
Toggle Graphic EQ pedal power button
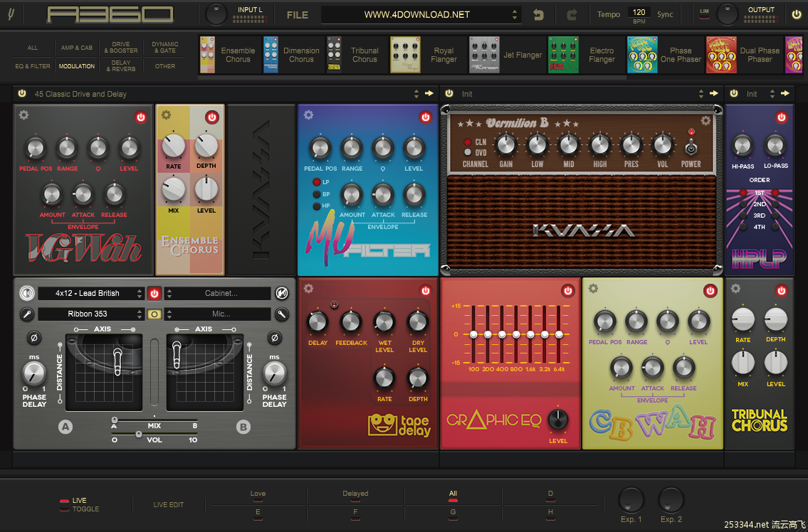tap(567, 290)
